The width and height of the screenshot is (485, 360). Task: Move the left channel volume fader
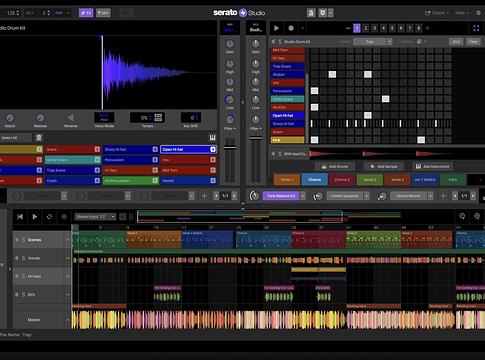[x=230, y=147]
